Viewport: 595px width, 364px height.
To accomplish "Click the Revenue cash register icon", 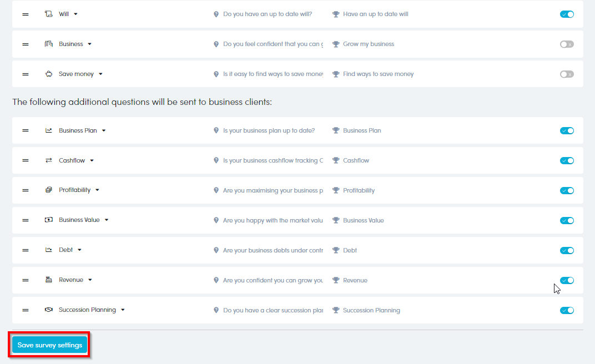I will click(x=49, y=280).
